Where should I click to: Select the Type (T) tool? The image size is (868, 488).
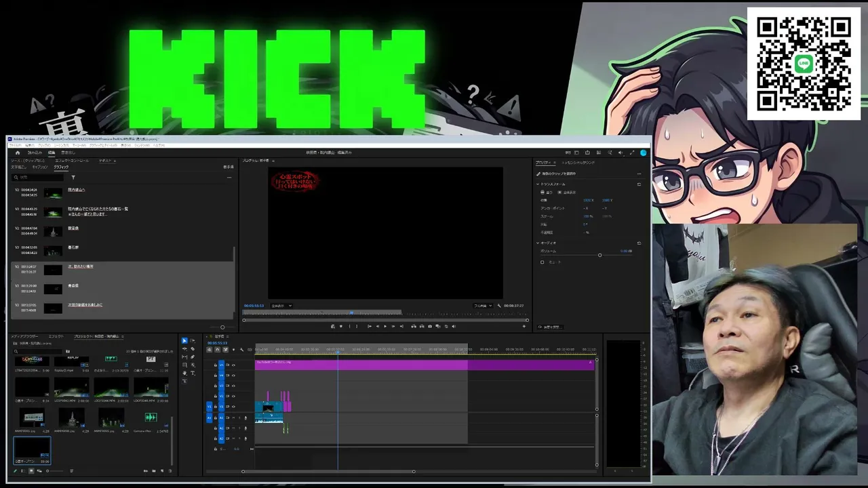pos(193,373)
